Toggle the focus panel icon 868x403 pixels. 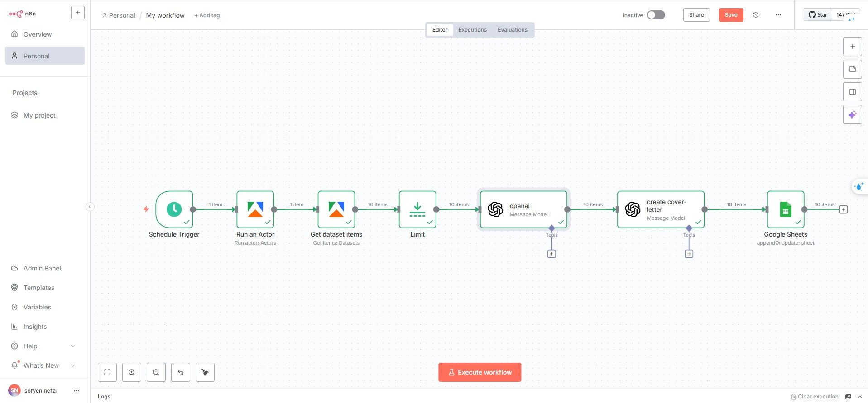[x=852, y=92]
